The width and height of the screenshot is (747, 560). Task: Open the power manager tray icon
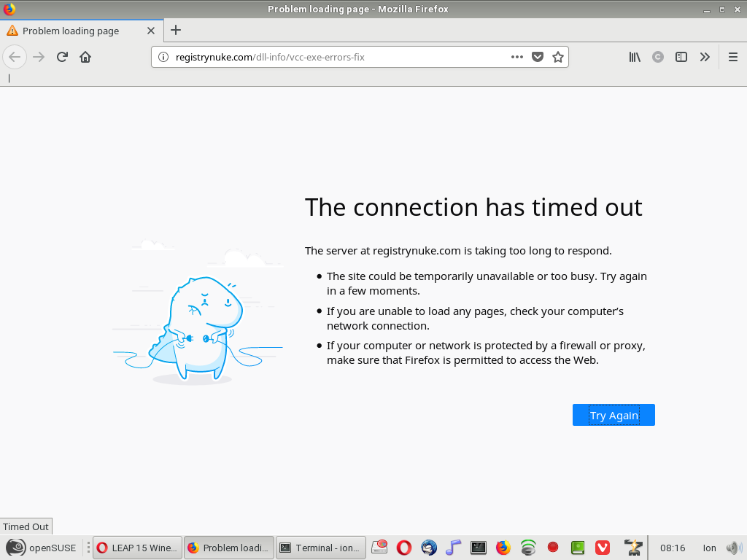(634, 548)
